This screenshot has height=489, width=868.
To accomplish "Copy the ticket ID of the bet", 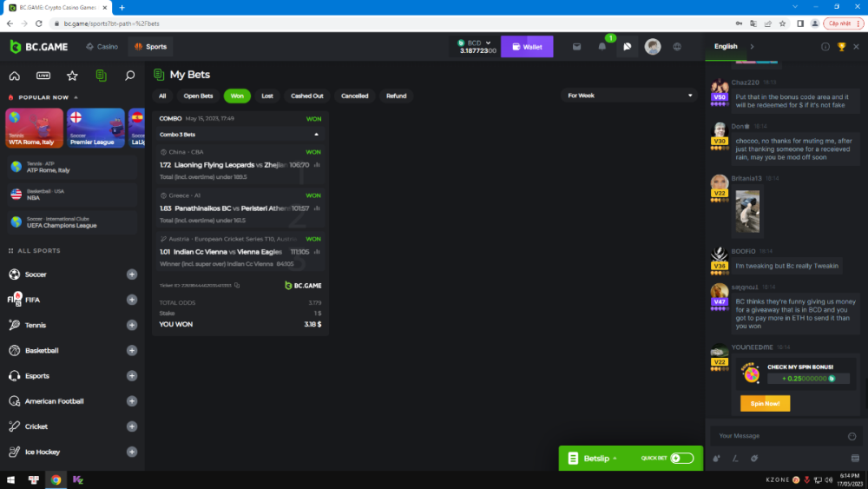I will pyautogui.click(x=237, y=285).
